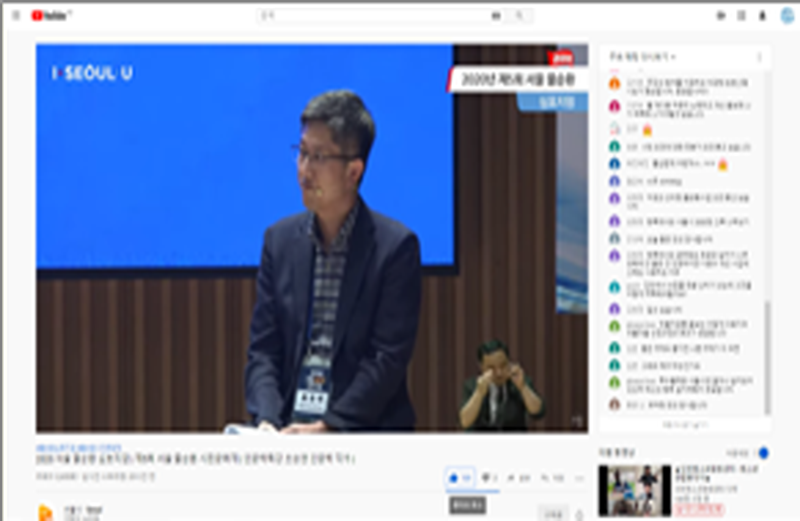Image resolution: width=800 pixels, height=521 pixels.
Task: Click the hide chat button below chat
Action: (684, 424)
